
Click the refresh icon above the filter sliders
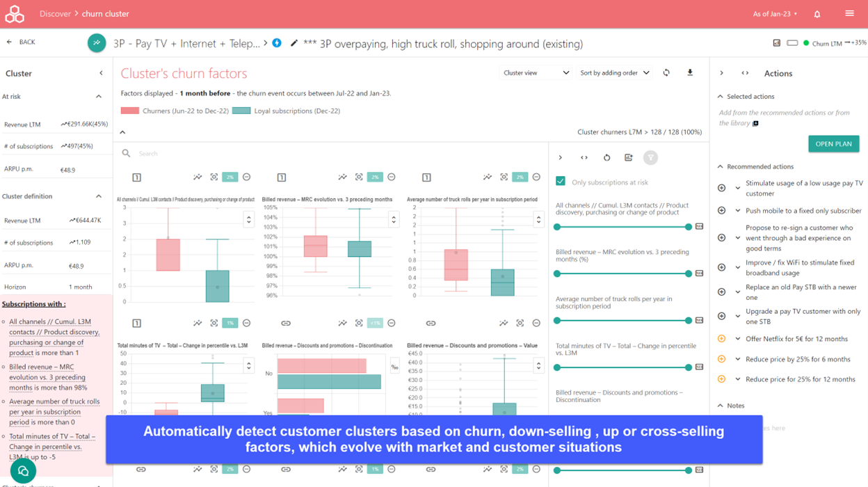coord(606,157)
